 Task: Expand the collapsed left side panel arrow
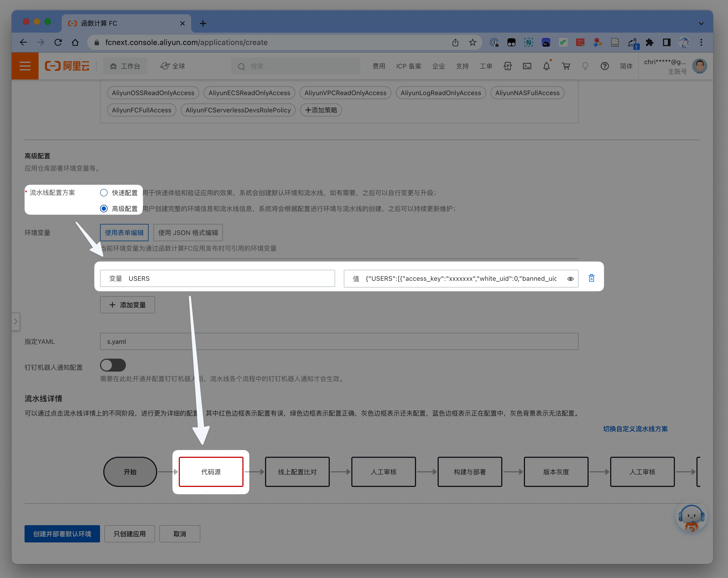click(16, 321)
